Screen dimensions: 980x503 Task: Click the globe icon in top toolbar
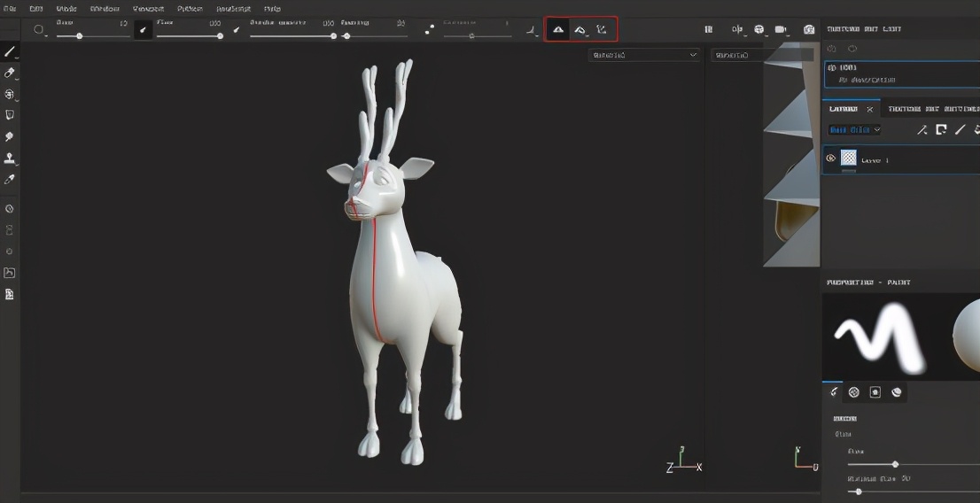(x=759, y=30)
